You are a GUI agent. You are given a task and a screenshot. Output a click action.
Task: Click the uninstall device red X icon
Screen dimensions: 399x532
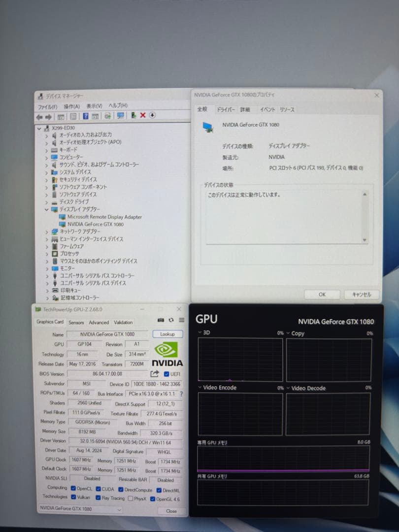(143, 116)
